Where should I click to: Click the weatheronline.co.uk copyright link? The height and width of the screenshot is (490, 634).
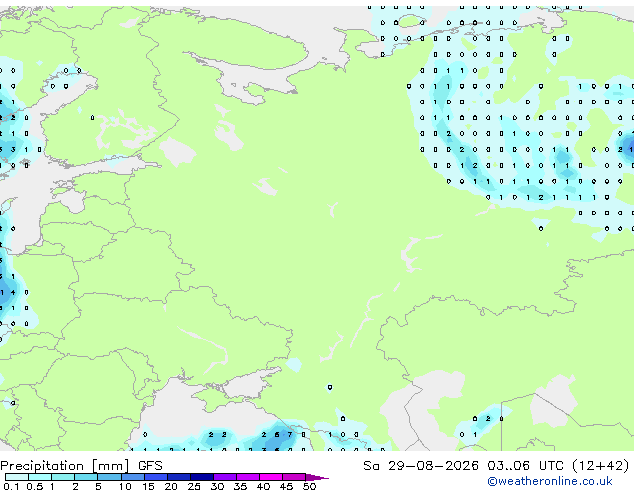(550, 481)
